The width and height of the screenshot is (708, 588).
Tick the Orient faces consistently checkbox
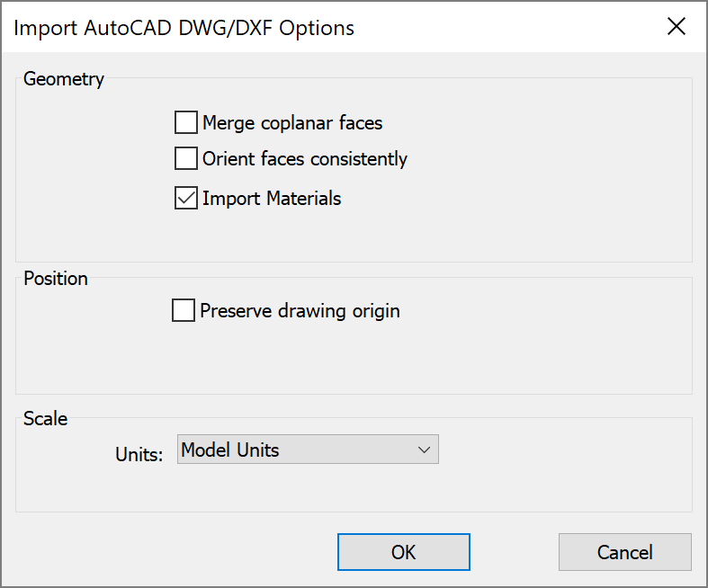pos(186,159)
